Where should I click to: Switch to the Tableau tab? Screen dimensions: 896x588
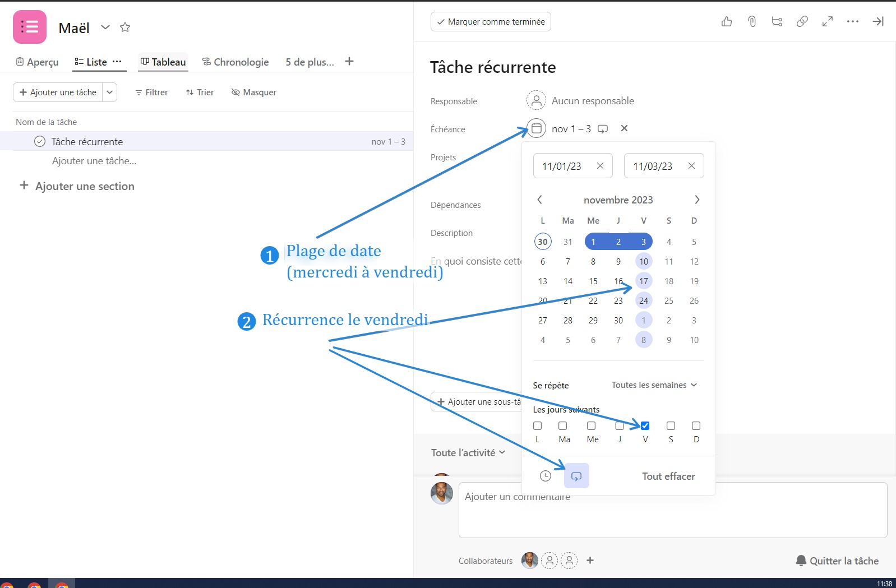[x=163, y=62]
